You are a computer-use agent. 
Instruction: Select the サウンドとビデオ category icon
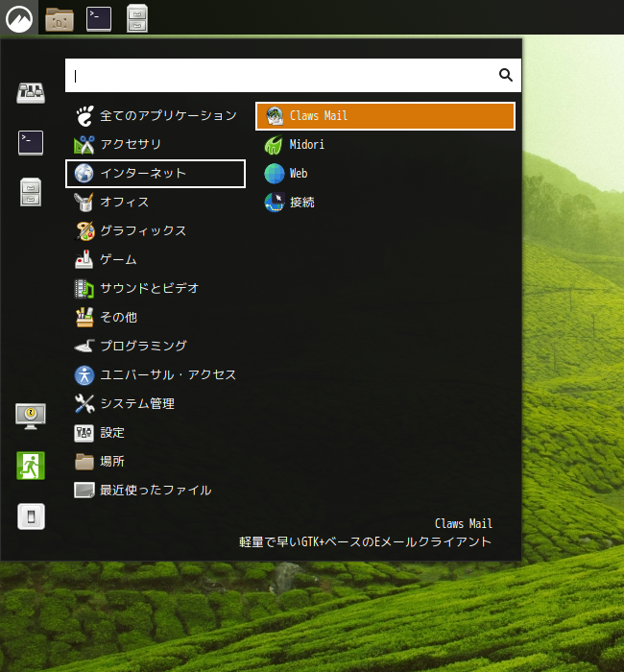click(84, 289)
